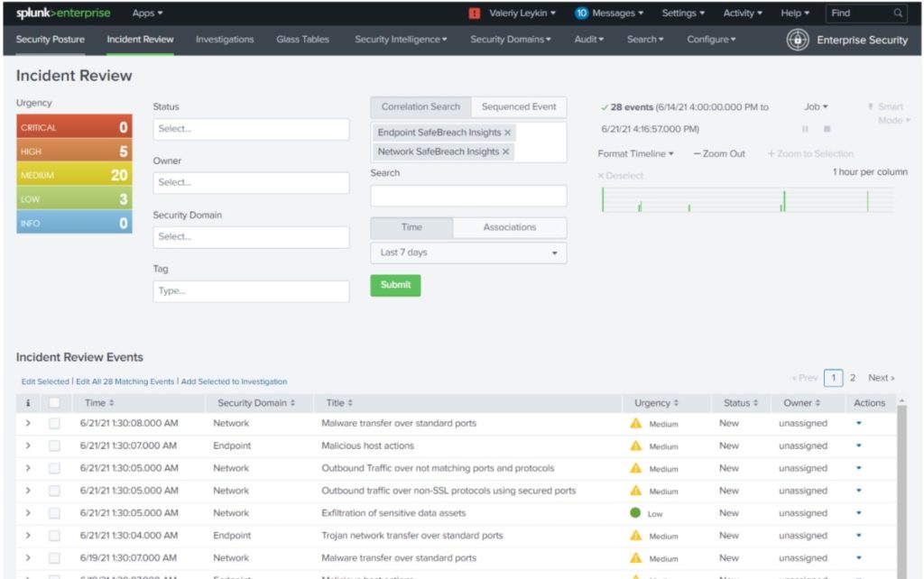Switch to the Sequenced Event tab

click(x=519, y=106)
